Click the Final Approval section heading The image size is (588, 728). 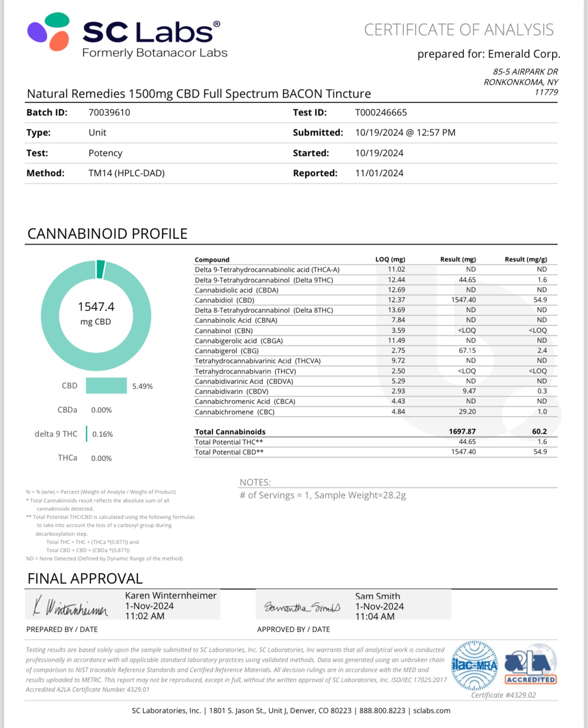click(85, 578)
